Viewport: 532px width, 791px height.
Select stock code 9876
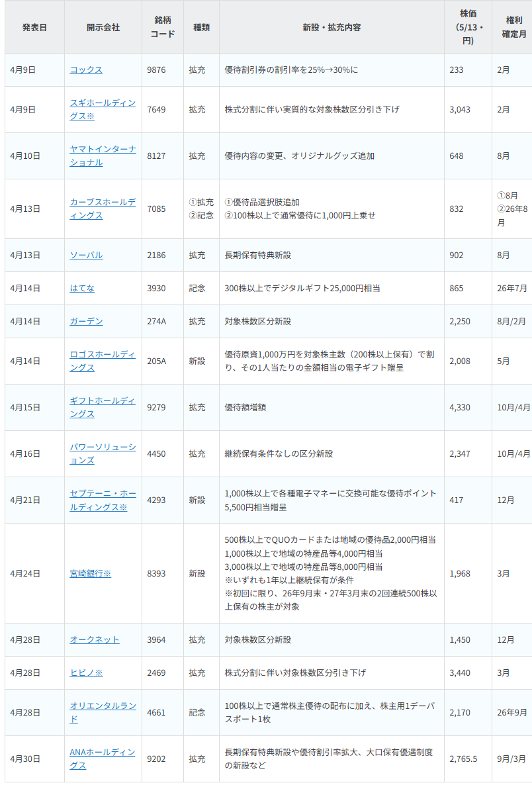click(x=156, y=70)
